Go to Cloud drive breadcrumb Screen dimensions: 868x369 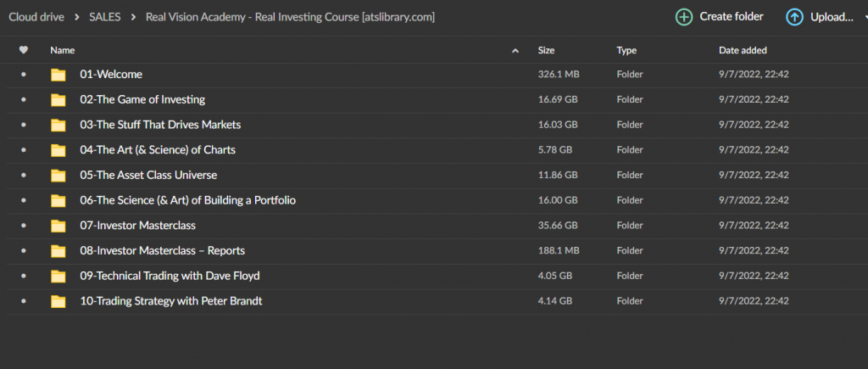pos(36,17)
